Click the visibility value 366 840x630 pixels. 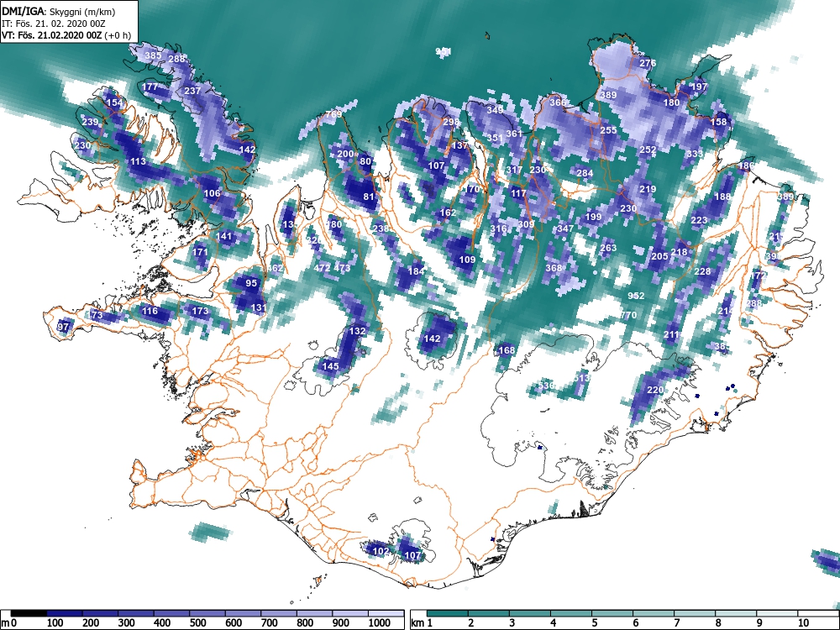point(558,102)
